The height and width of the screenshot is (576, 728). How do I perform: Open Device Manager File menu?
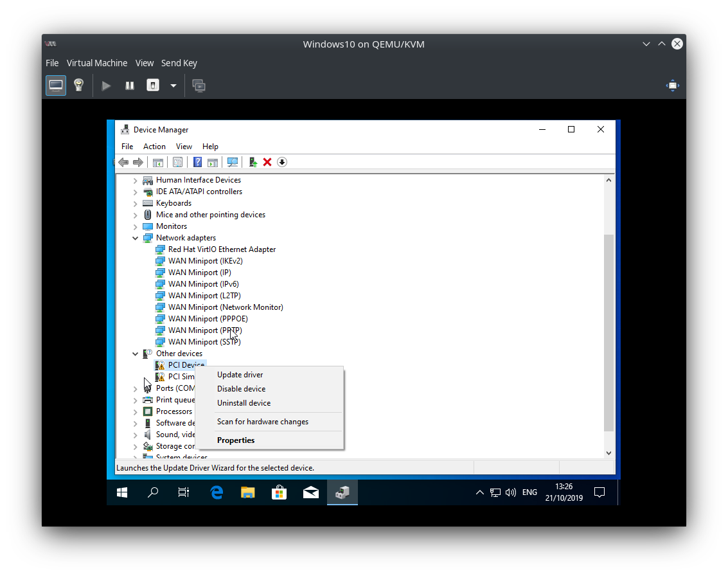pos(127,147)
